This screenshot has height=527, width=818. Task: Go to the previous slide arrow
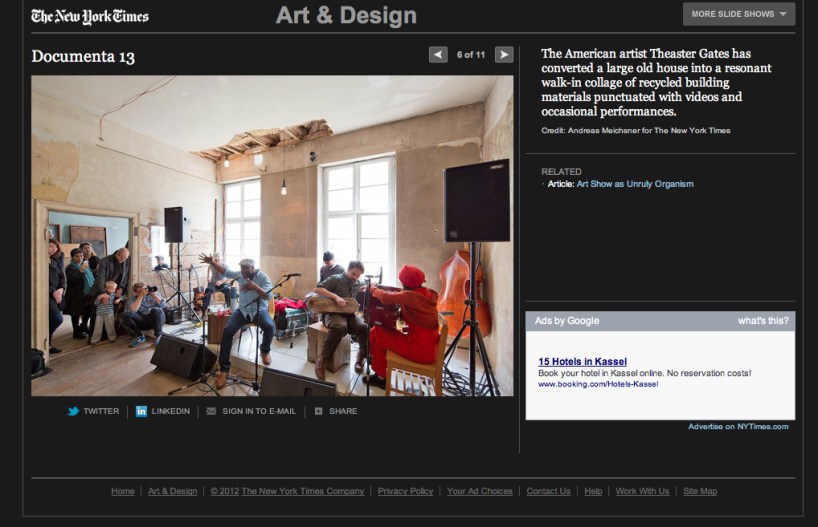438,55
